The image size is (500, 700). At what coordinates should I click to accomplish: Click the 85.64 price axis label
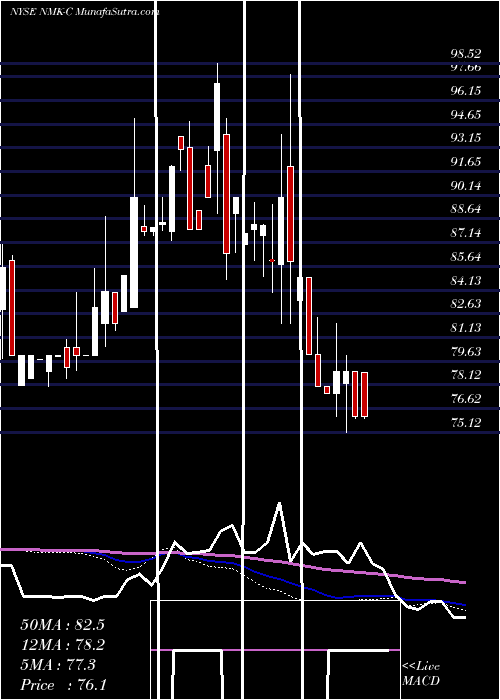pos(466,257)
